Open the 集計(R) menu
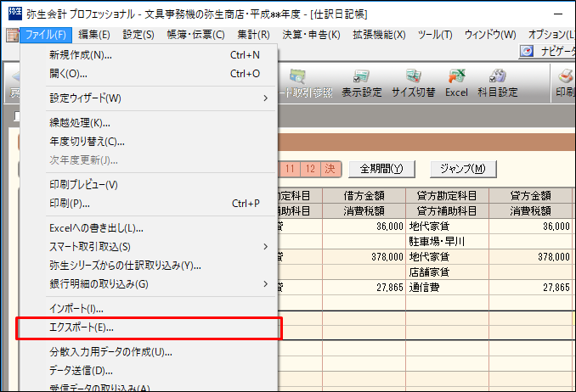Screen dimensions: 576x392 tap(253, 35)
